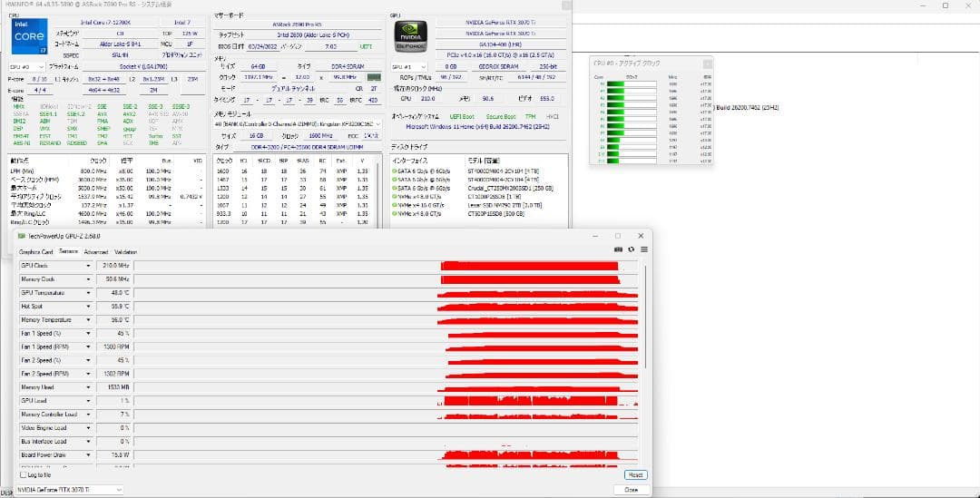The width and height of the screenshot is (980, 498).
Task: Open the Memory Controller Load dropdown
Action: click(88, 415)
